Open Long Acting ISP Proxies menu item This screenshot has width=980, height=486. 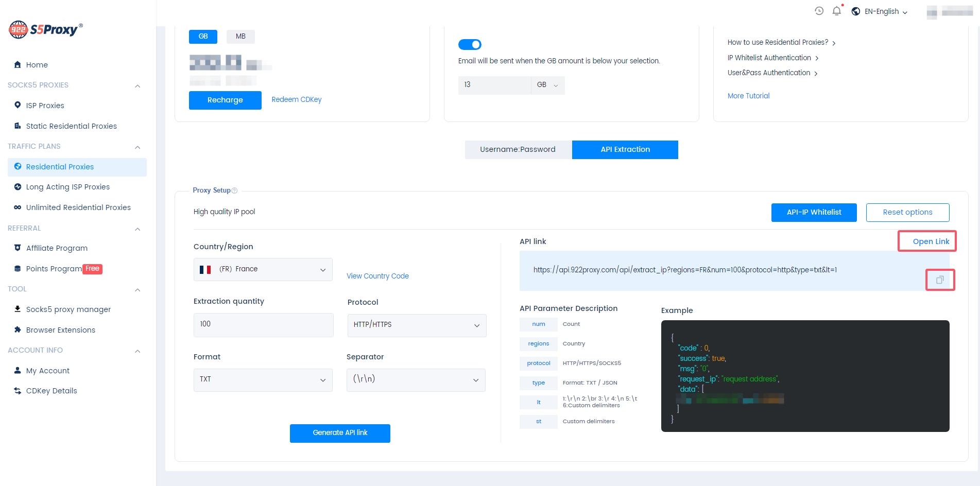[68, 187]
